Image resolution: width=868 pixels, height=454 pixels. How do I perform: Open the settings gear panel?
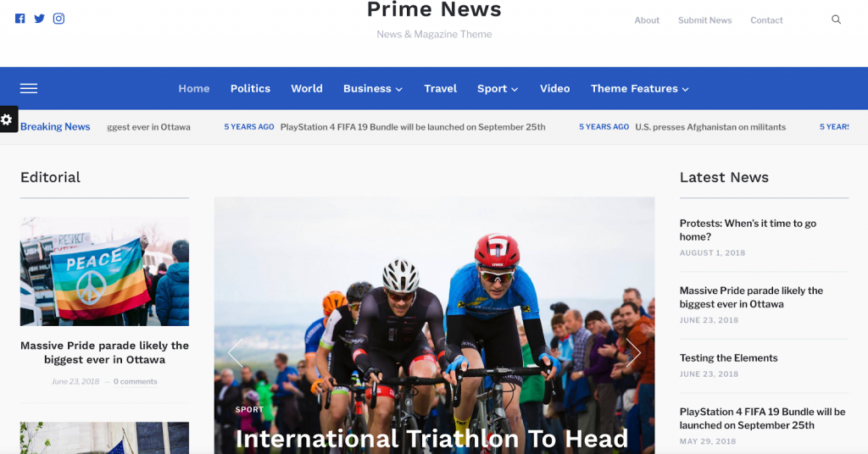tap(7, 119)
